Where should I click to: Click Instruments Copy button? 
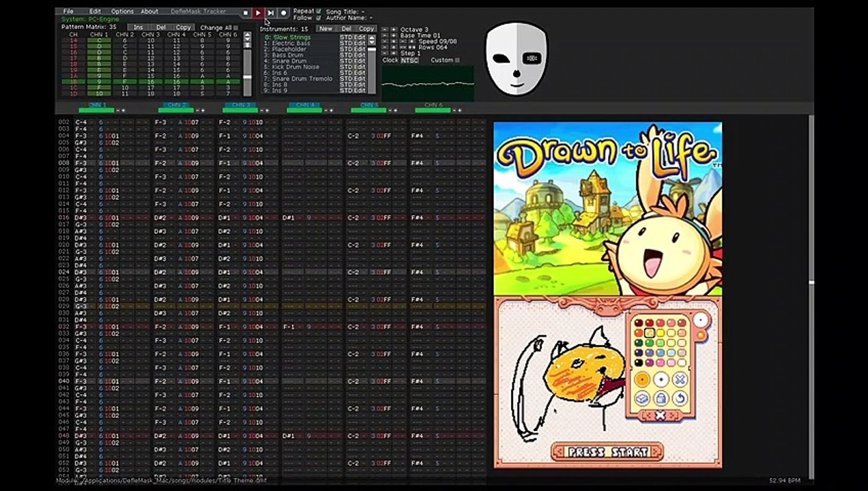[366, 29]
